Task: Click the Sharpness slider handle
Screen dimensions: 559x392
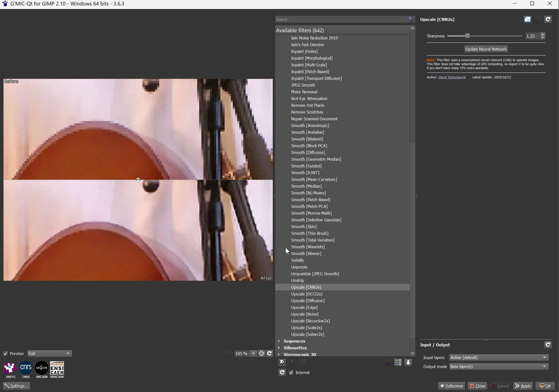Action: [467, 36]
